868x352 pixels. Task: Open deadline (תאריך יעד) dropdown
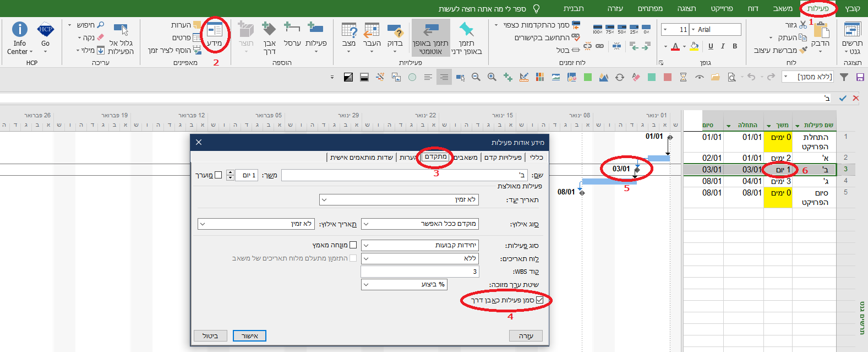[324, 200]
